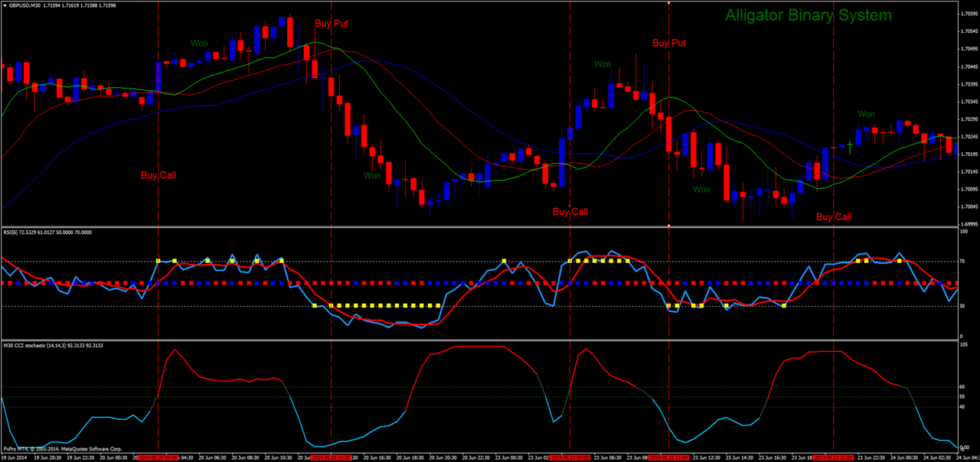
Task: Click the 1.70595 price scale value
Action: pos(969,14)
